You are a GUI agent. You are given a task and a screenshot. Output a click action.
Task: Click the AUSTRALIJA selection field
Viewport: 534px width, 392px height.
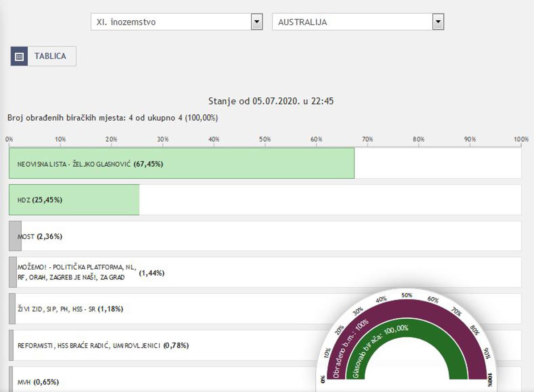pyautogui.click(x=352, y=22)
